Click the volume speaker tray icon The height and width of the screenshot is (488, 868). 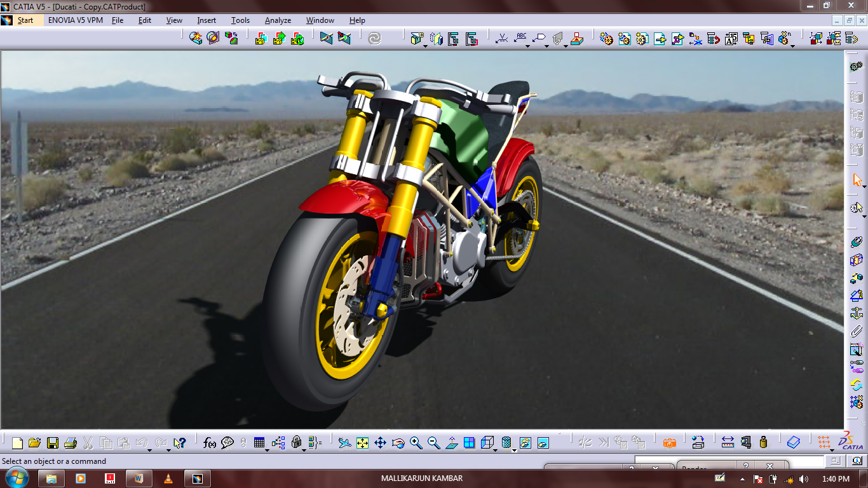coord(804,478)
